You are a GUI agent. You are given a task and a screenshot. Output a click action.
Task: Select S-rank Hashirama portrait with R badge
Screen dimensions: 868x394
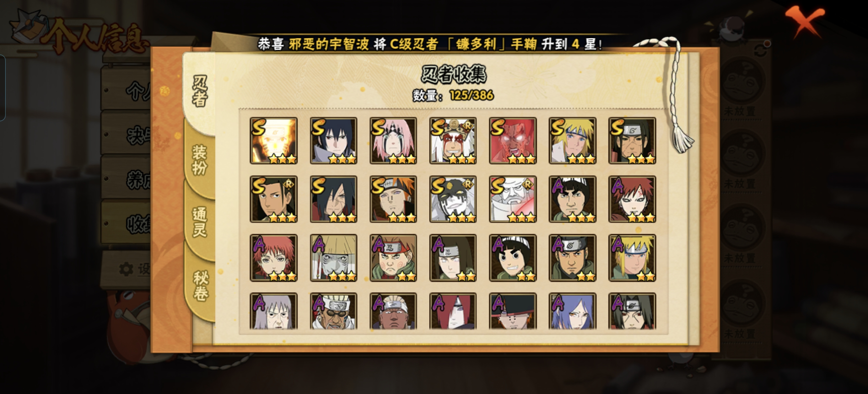pyautogui.click(x=274, y=199)
